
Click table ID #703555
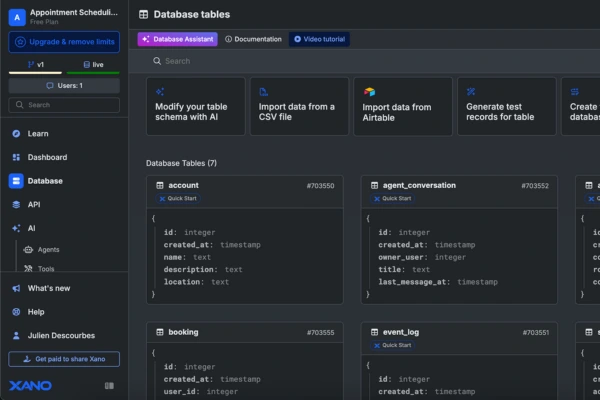click(320, 333)
